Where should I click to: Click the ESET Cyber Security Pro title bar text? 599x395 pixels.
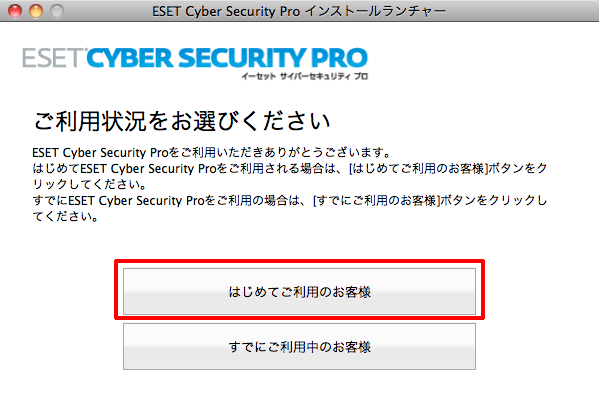(226, 11)
